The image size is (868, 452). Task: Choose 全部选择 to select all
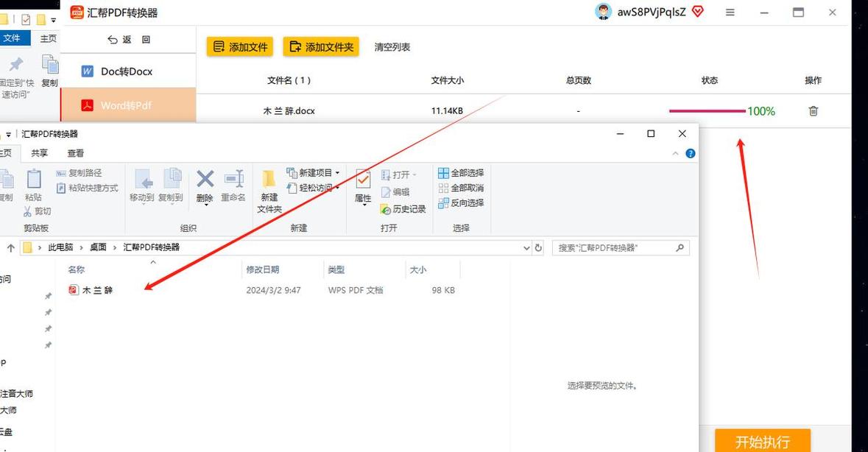point(461,173)
